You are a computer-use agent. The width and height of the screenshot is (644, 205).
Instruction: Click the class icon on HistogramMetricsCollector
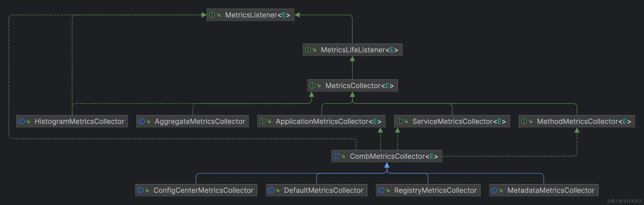click(x=21, y=121)
